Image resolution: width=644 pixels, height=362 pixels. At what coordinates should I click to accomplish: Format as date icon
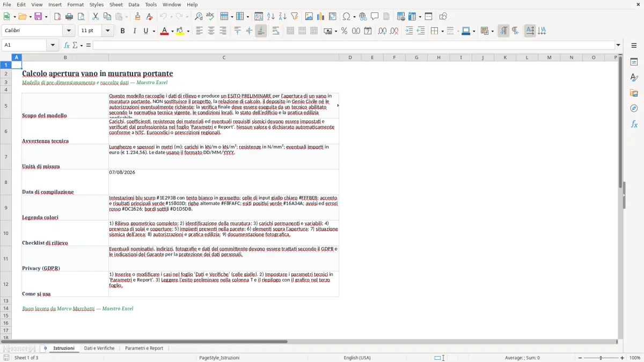tap(368, 31)
